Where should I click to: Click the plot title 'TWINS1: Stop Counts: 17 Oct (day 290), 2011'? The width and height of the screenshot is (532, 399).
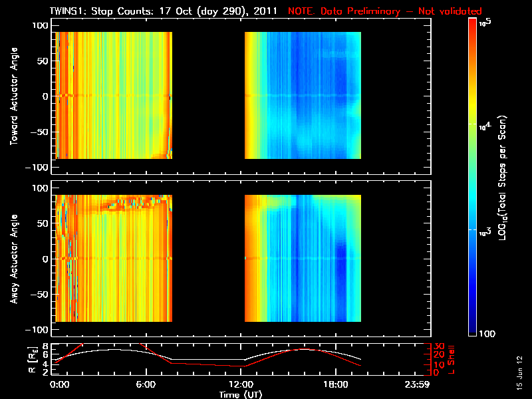click(163, 11)
